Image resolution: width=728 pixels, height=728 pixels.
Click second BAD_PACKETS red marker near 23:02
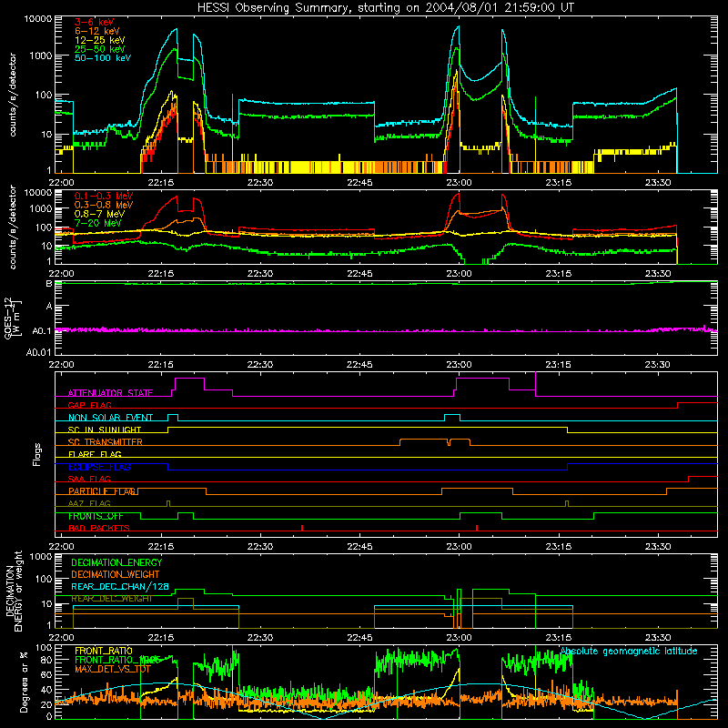click(477, 528)
